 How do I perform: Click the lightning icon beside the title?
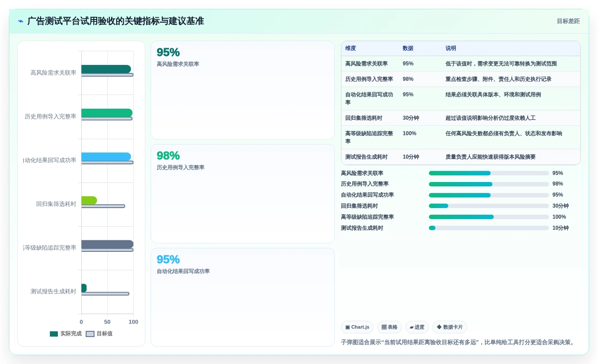[x=21, y=21]
